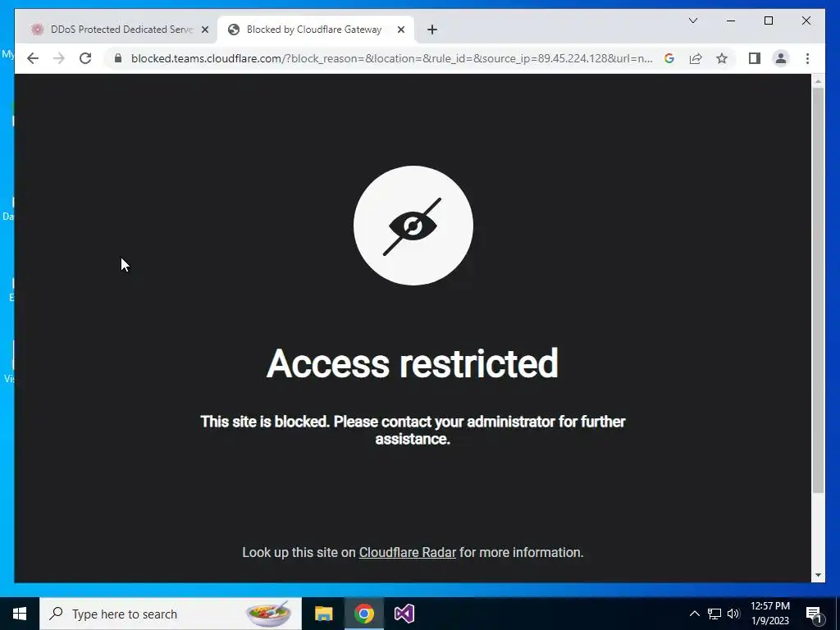Screen dimensions: 840x630
Task: Open Visual Studio from the taskbar
Action: pyautogui.click(x=404, y=614)
